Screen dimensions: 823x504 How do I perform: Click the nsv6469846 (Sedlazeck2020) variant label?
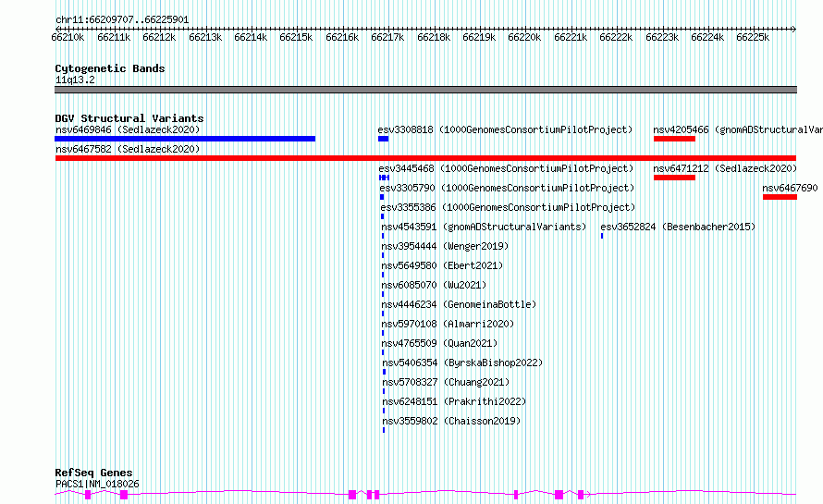pos(128,129)
